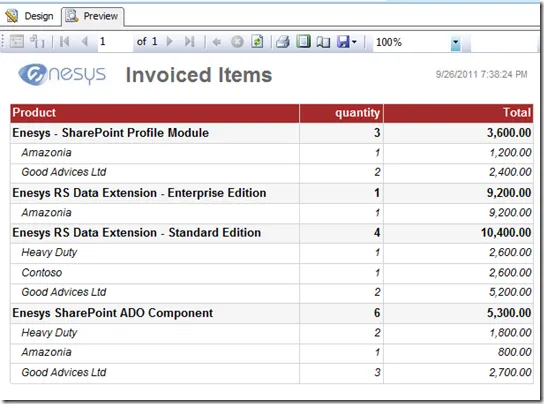Open export format dropdown arrow

coord(354,42)
